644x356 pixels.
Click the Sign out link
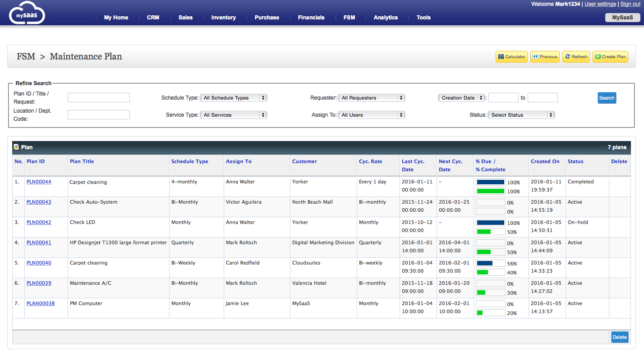coord(630,4)
